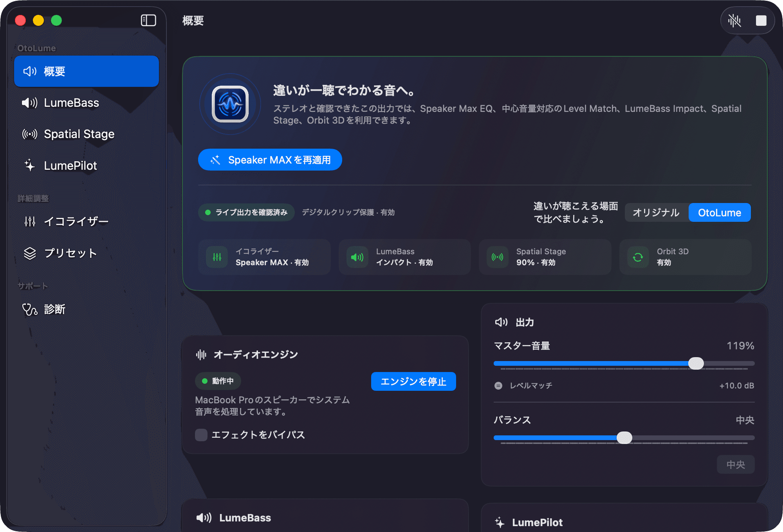Open the 概要 sidebar item
Screen dimensions: 783x532
pos(87,71)
